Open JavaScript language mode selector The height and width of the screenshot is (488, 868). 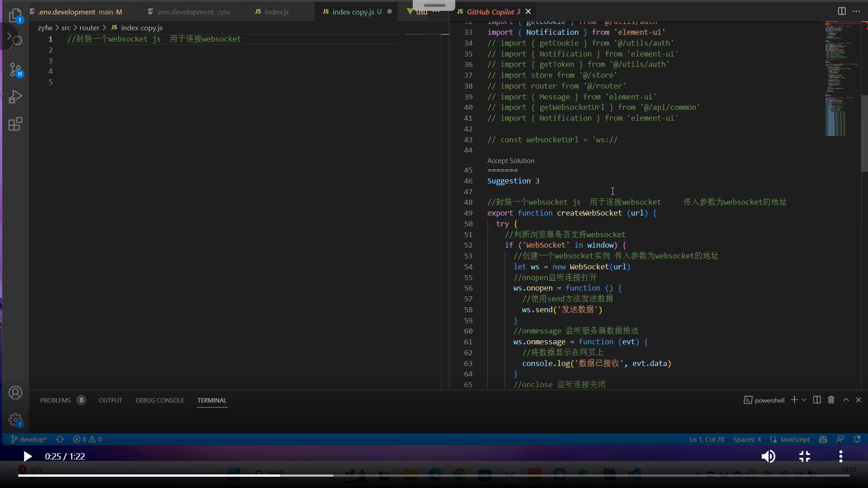(794, 439)
